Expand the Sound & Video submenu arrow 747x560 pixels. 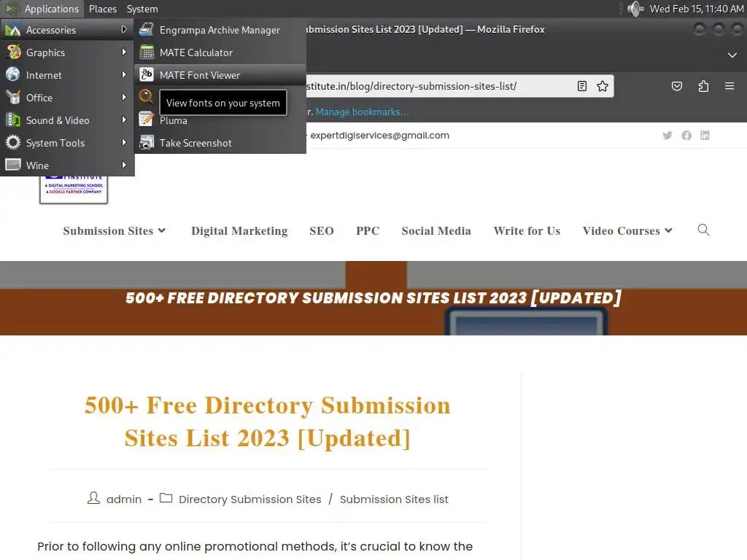(124, 120)
